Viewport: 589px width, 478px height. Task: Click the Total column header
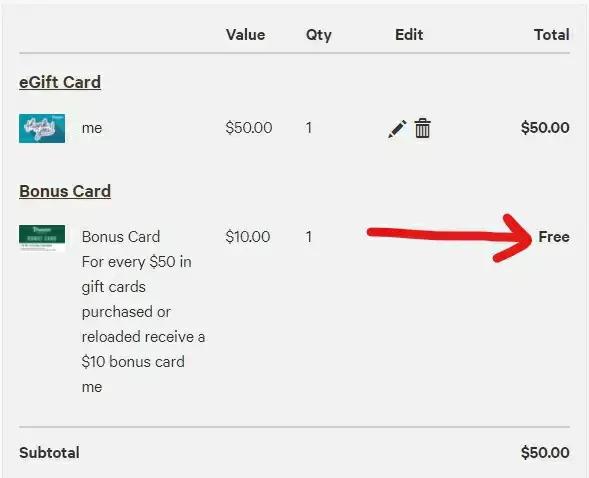[552, 35]
